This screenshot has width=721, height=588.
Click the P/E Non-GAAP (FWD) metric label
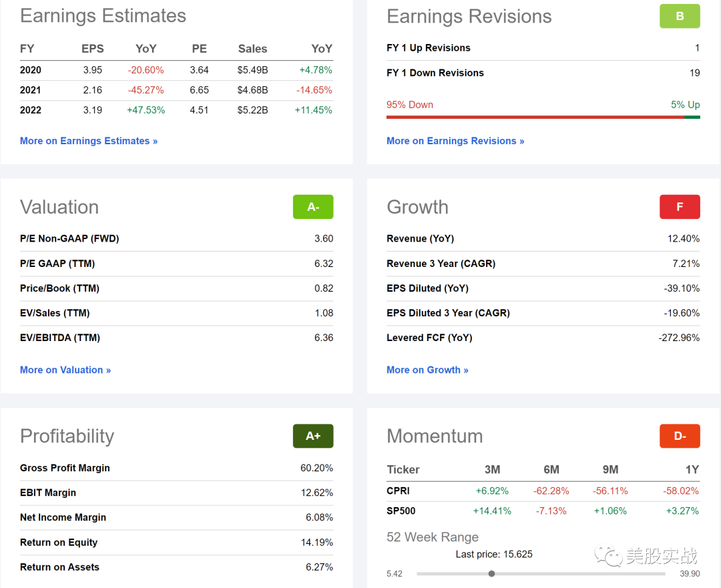coord(69,238)
